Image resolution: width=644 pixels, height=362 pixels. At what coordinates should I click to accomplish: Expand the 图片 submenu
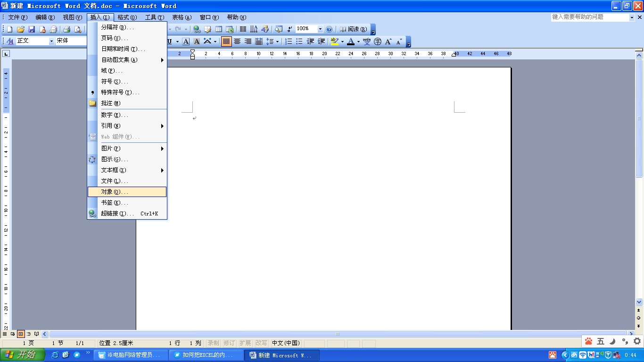127,148
